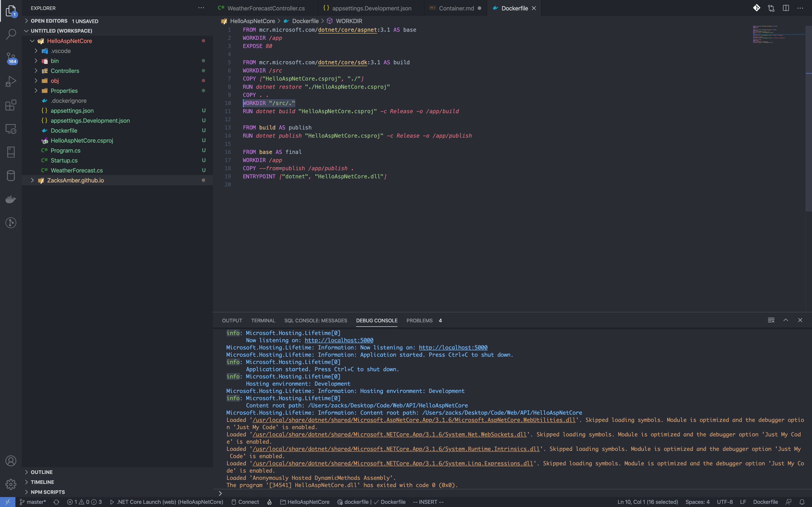This screenshot has width=812, height=507.
Task: Click the Split Editor Right icon
Action: point(785,8)
